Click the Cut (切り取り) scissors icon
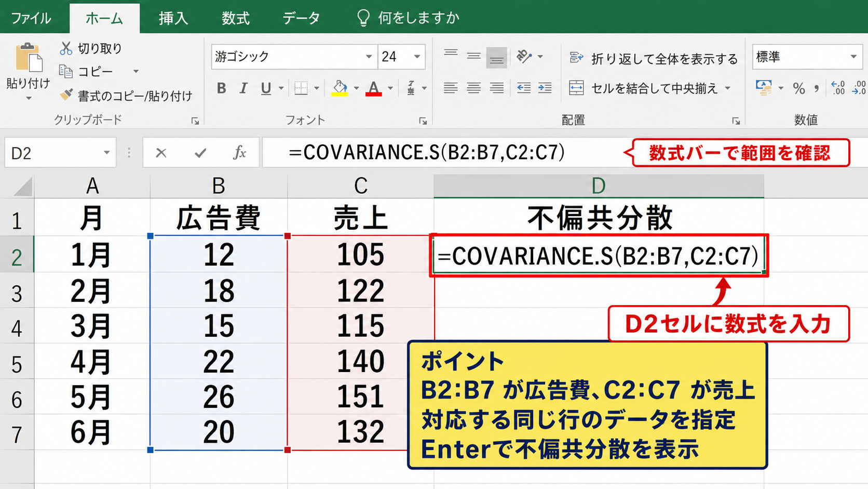This screenshot has width=868, height=489. 66,48
